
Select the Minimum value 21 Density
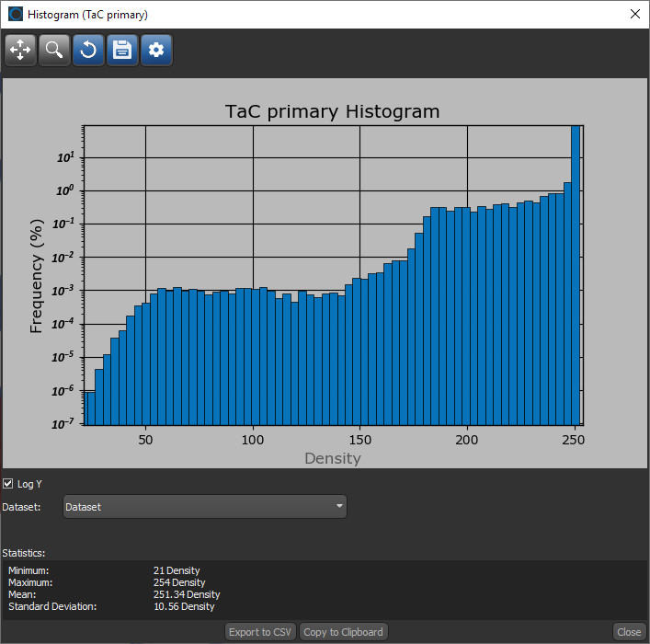pos(177,571)
